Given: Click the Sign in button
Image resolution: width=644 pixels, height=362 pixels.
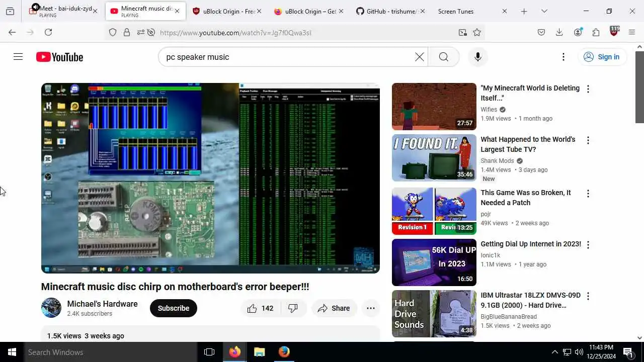Looking at the screenshot, I should [x=602, y=57].
